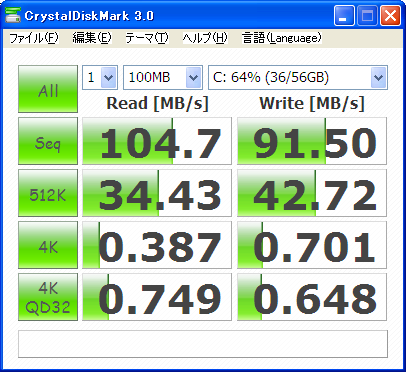Close the CrystalDiskMark window

click(x=390, y=16)
